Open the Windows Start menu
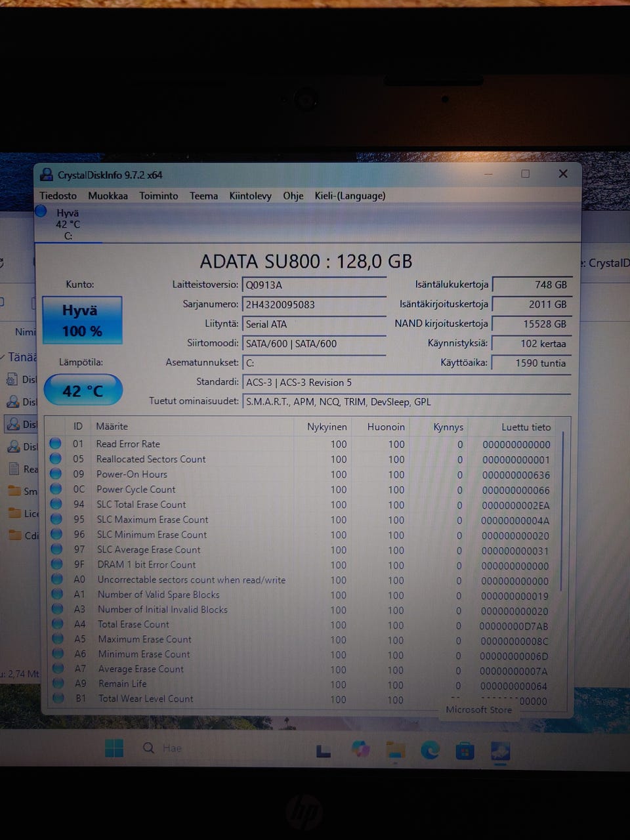Image resolution: width=630 pixels, height=840 pixels. [114, 748]
